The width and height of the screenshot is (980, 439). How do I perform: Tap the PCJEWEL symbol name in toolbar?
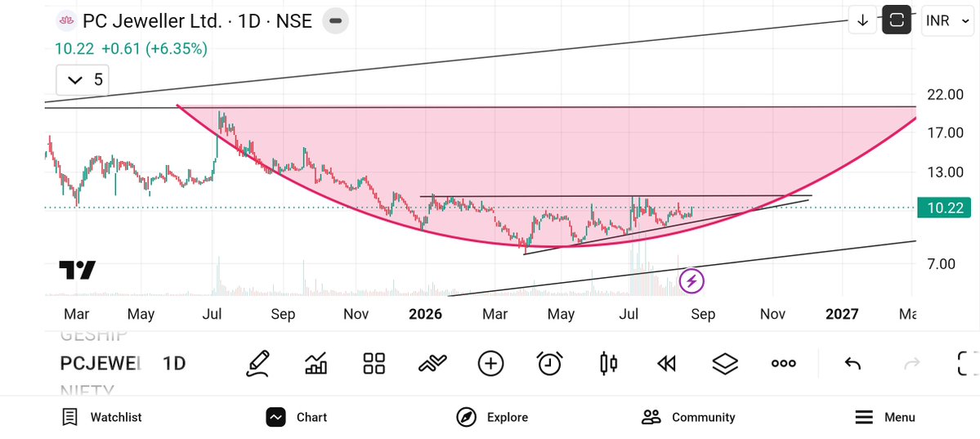tap(101, 363)
